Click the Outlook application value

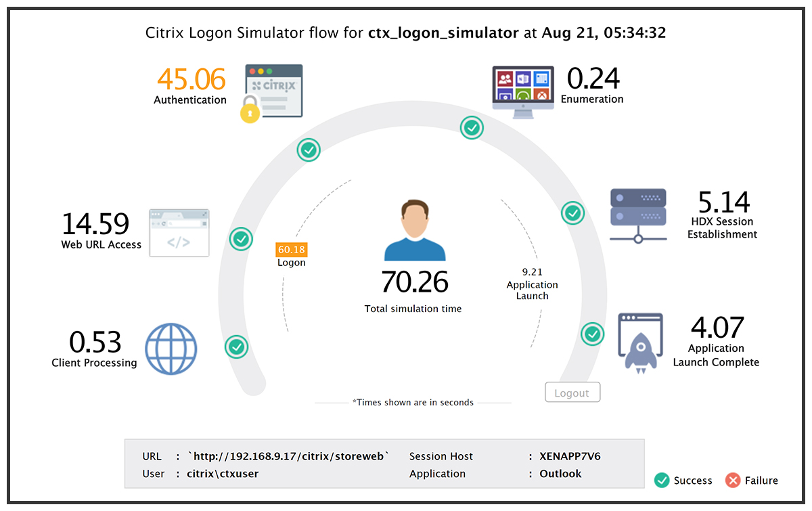(x=560, y=474)
